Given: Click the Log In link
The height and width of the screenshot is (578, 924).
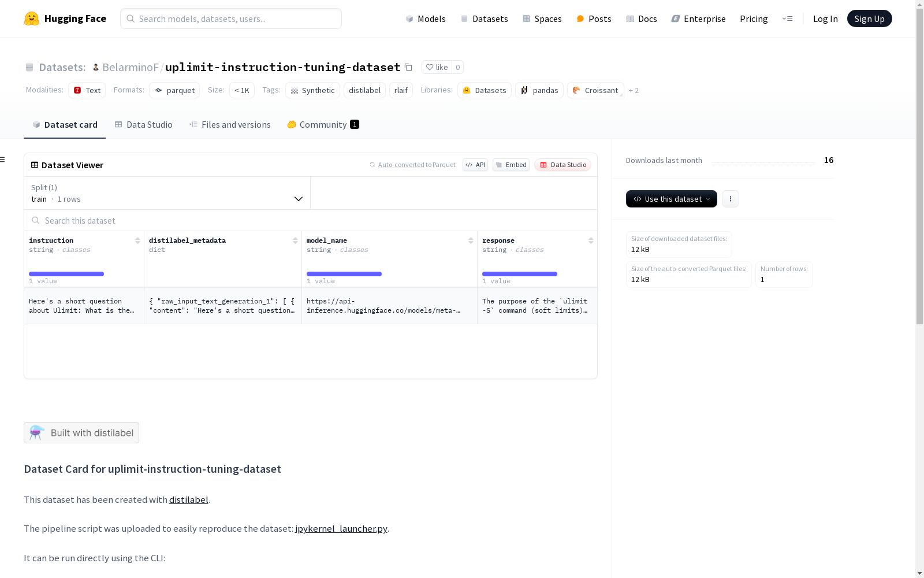Looking at the screenshot, I should (825, 18).
